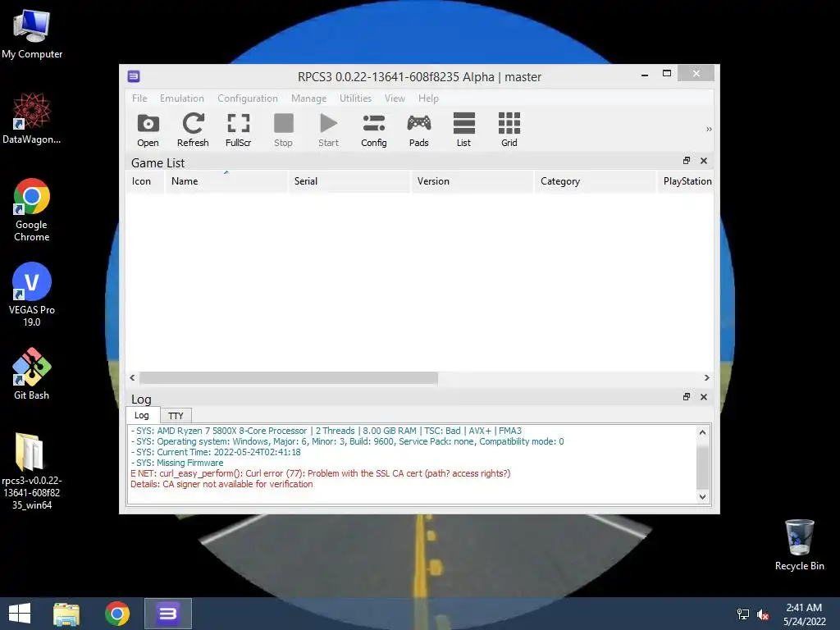Select Git Bash desktop shortcut
This screenshot has height=630, width=840.
pyautogui.click(x=32, y=374)
